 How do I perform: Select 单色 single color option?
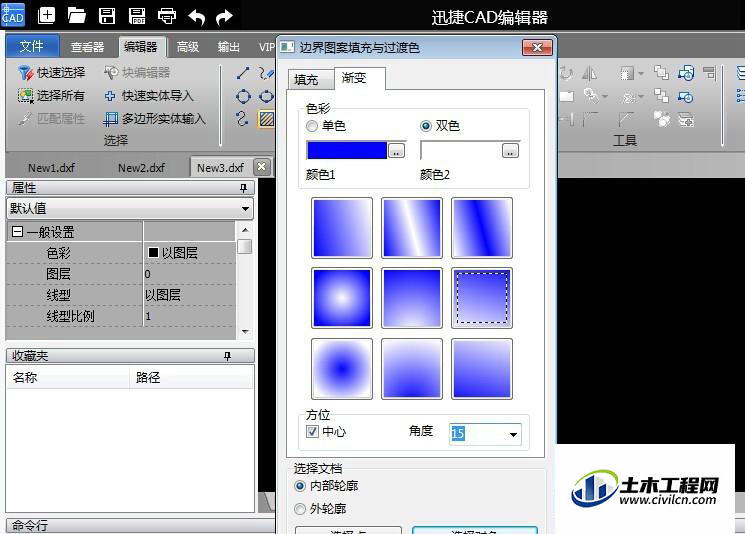(326, 126)
